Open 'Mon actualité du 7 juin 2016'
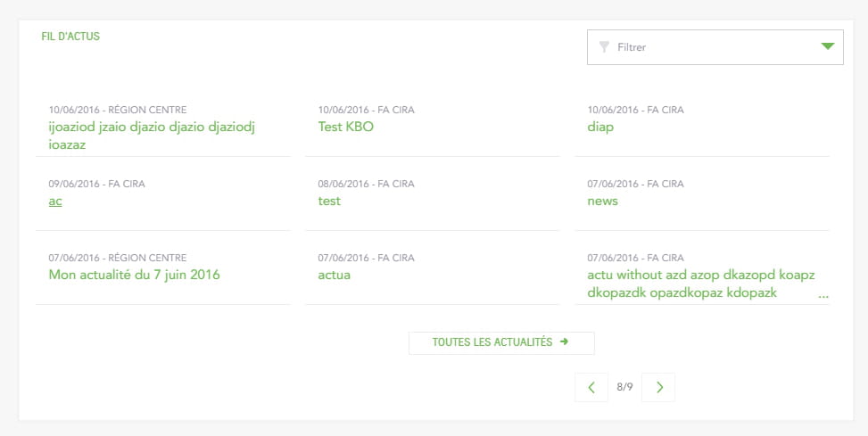 pyautogui.click(x=135, y=275)
